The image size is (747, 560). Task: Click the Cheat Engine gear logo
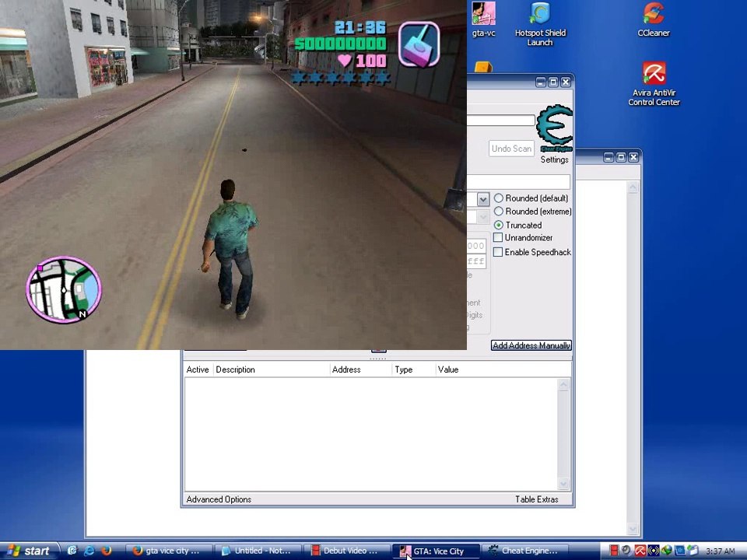(555, 128)
